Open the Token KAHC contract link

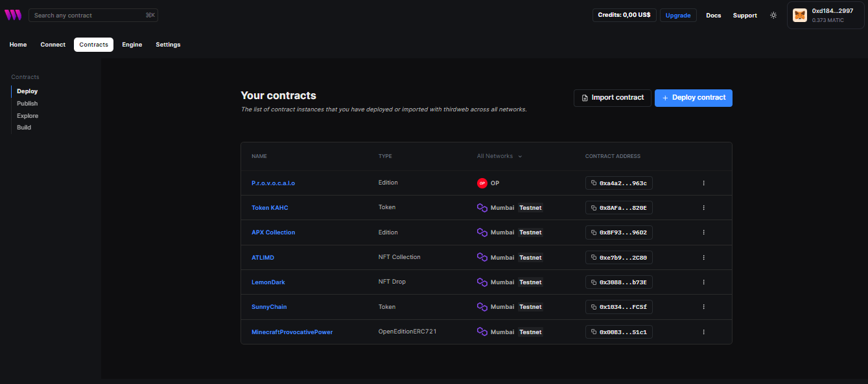pyautogui.click(x=270, y=208)
